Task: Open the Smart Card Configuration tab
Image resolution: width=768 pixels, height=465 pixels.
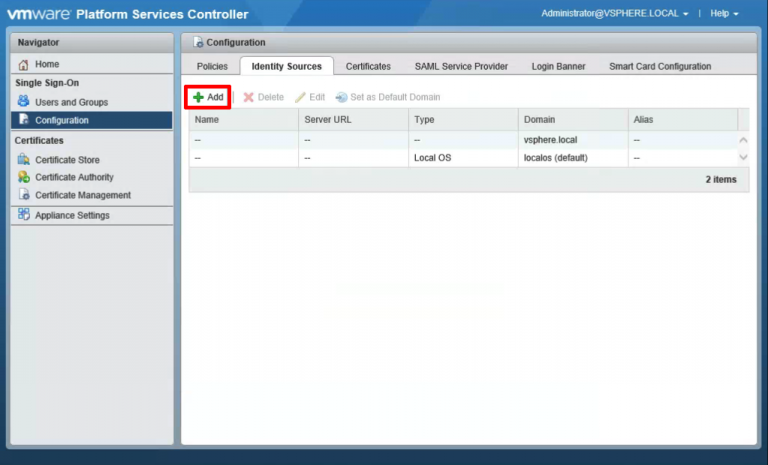Action: [660, 66]
